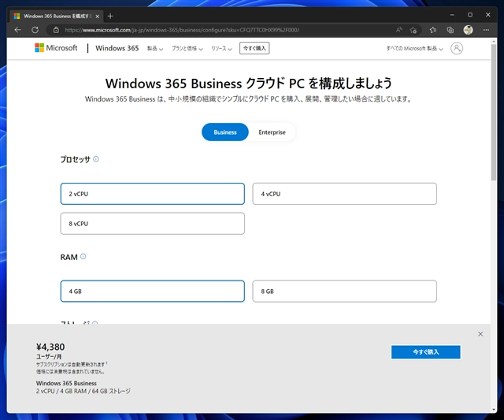This screenshot has height=420, width=504.
Task: Show processor info tooltip icon
Action: [96, 159]
